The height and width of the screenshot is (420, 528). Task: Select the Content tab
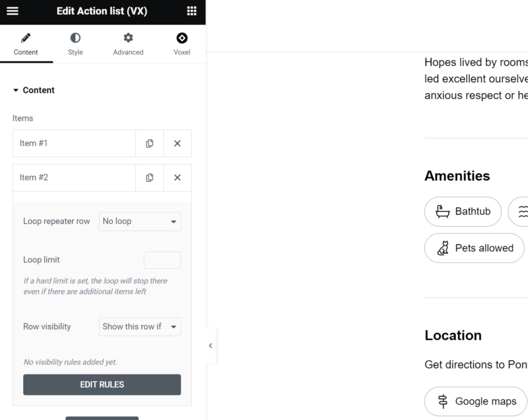[x=26, y=44]
